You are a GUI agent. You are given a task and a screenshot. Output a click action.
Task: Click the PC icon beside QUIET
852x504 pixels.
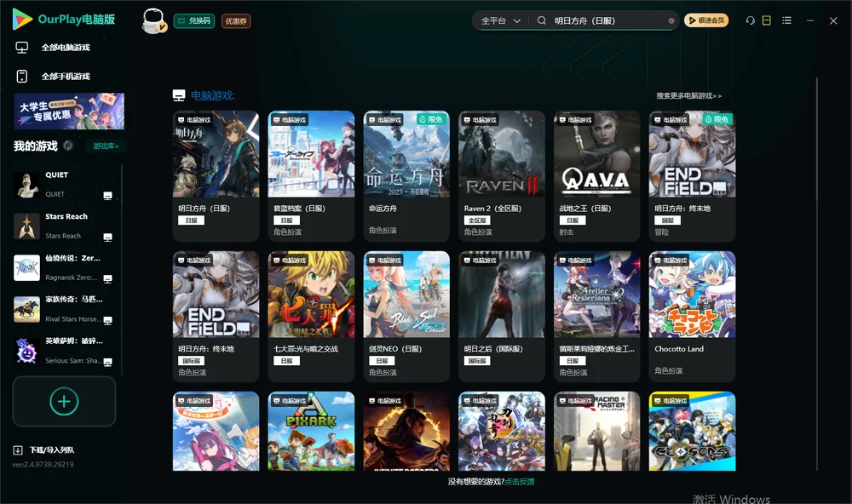tap(107, 196)
